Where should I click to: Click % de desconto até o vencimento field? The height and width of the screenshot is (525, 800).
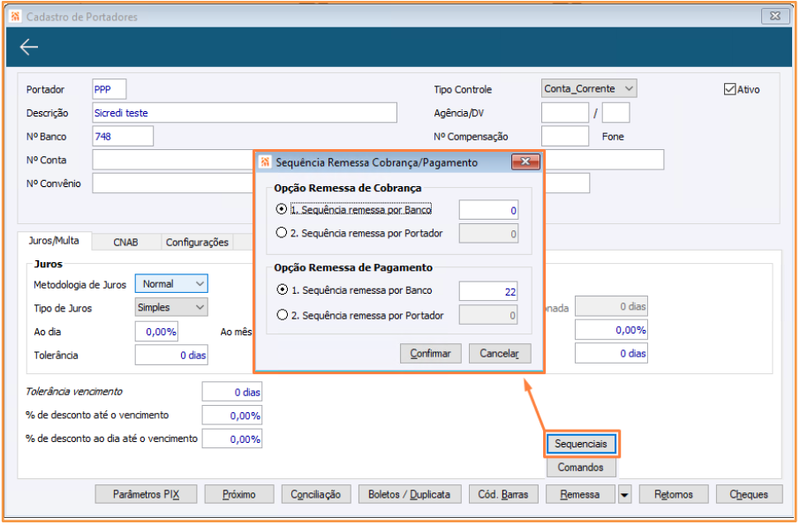click(x=232, y=415)
